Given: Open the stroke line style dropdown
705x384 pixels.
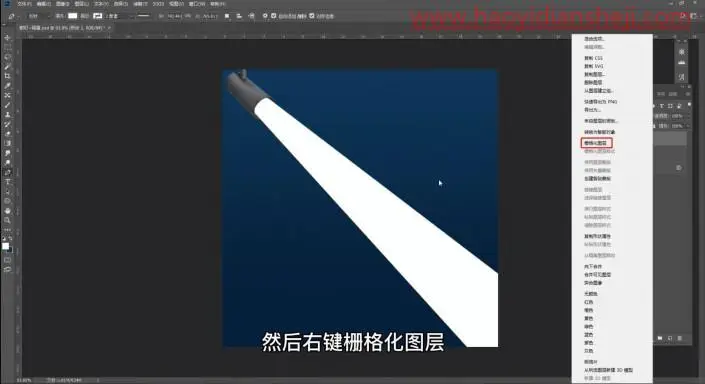Looking at the screenshot, I should tap(144, 16).
